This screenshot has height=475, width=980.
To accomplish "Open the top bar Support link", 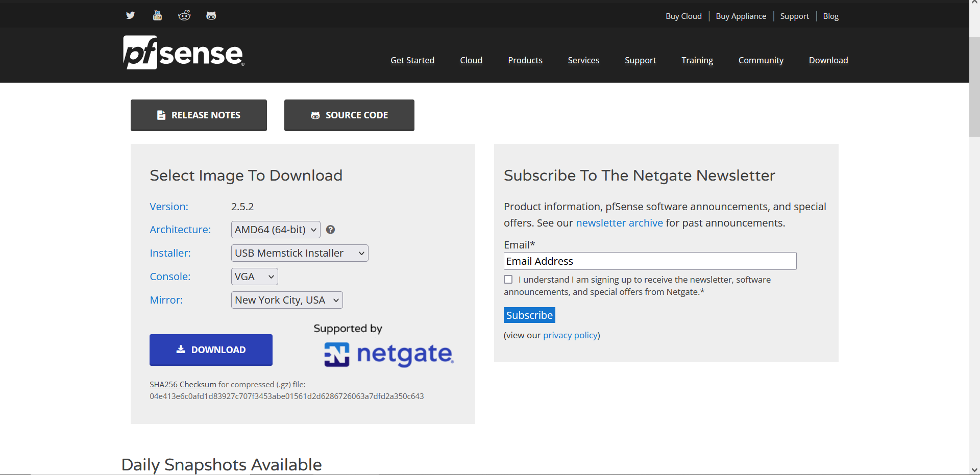I will 795,16.
